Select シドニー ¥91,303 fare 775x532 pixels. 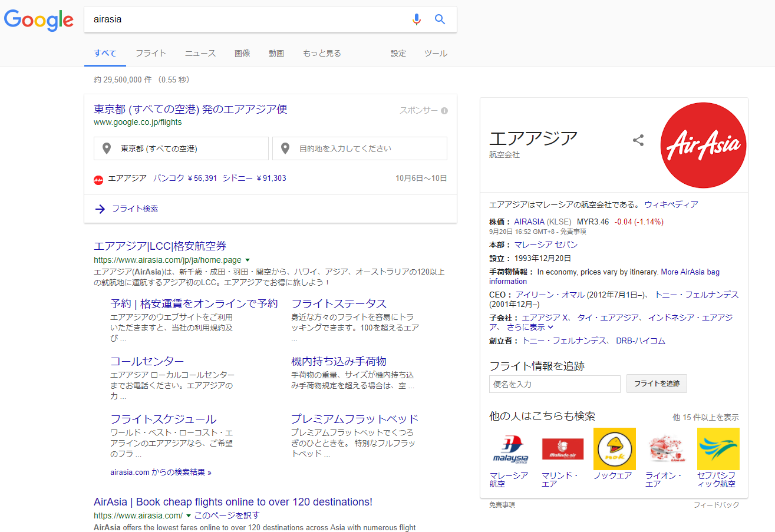pos(254,178)
